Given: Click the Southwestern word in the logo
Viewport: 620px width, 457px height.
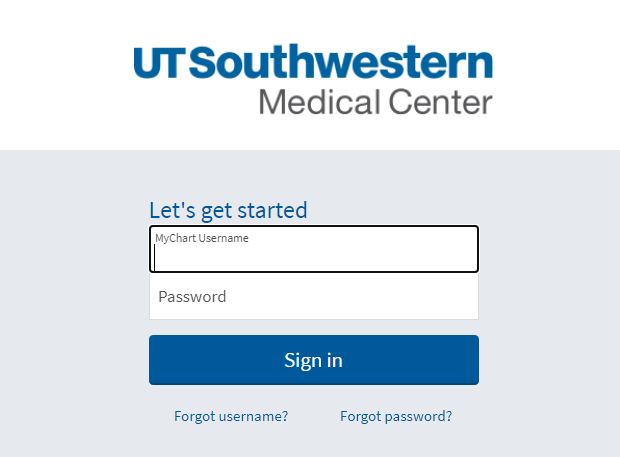Looking at the screenshot, I should pos(341,61).
